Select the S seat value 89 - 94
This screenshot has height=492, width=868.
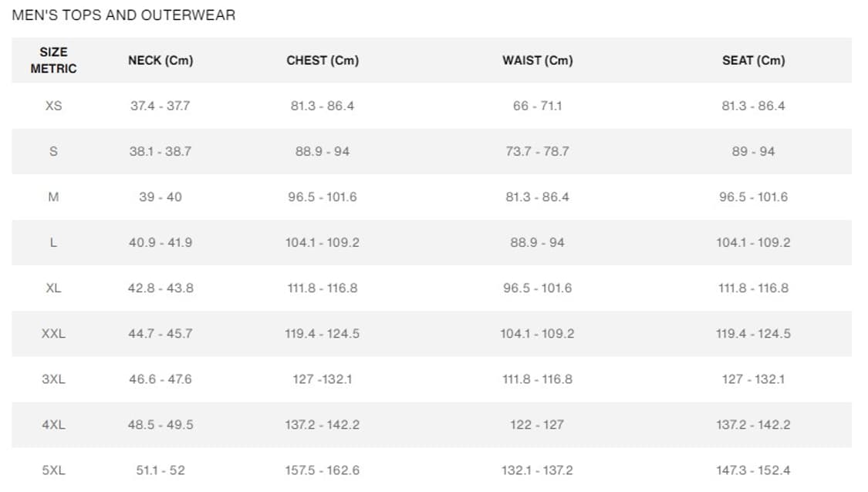click(753, 151)
